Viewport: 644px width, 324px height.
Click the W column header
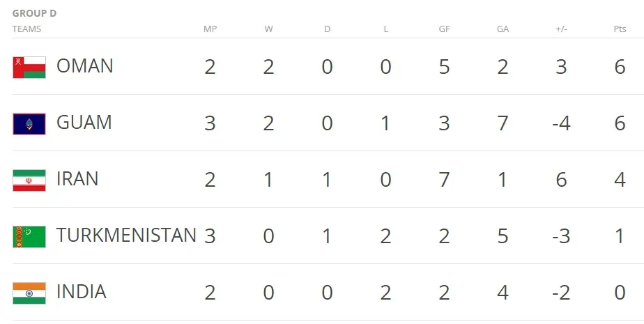click(268, 29)
